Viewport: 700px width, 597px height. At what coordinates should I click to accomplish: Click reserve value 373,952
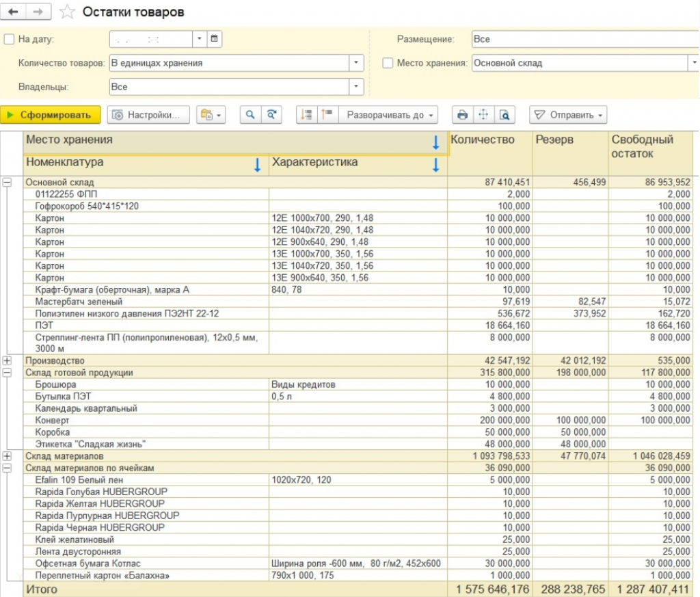(x=590, y=313)
